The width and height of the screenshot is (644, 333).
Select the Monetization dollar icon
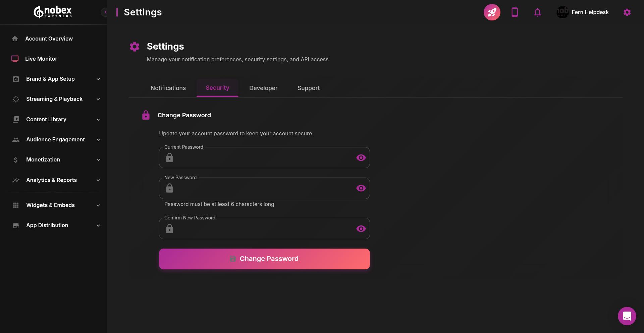tap(16, 160)
